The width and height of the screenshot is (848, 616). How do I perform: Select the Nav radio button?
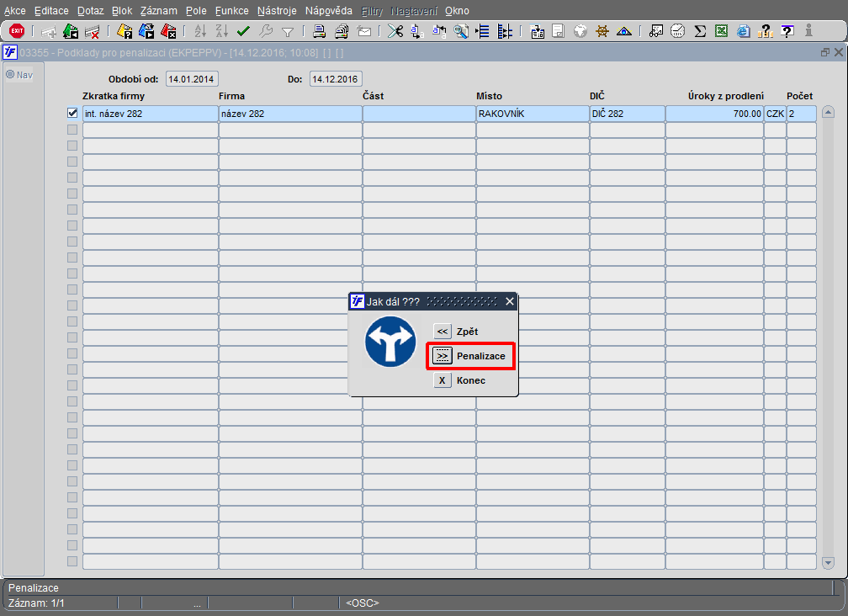[x=11, y=74]
